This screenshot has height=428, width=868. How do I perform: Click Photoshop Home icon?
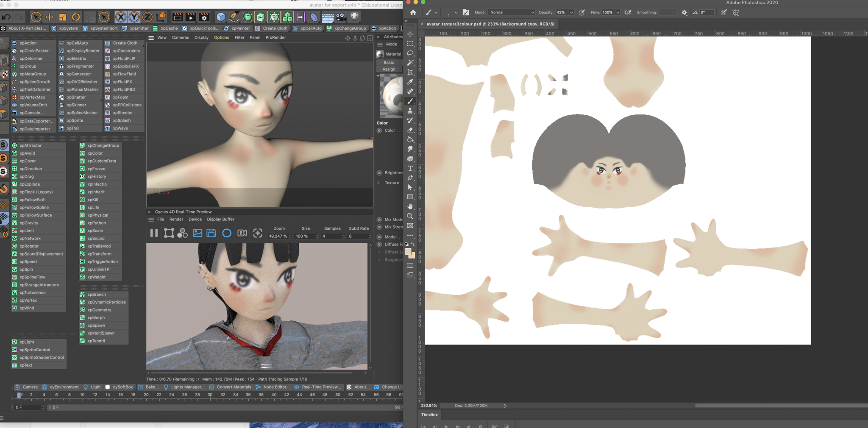(413, 12)
